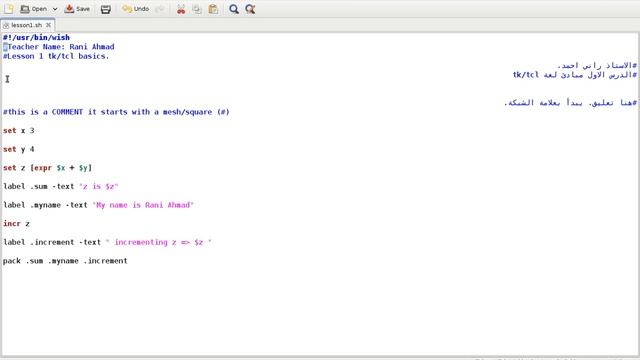Click the first Arabic teacher name comment
The image size is (640, 360).
(x=597, y=65)
